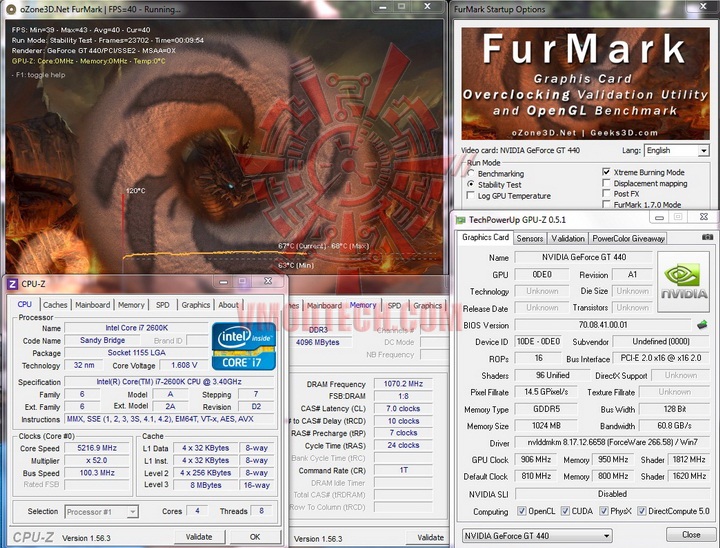Select the Stability Test run mode
This screenshot has height=548, width=720.
coord(470,184)
